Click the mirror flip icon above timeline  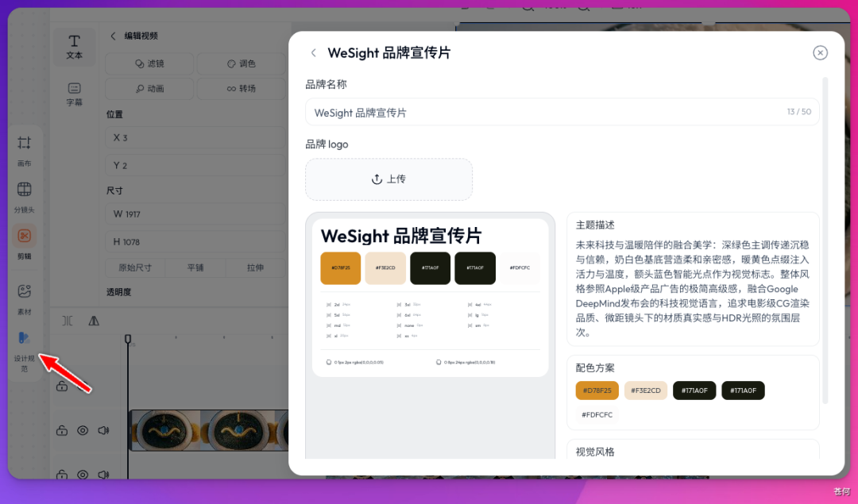(94, 321)
